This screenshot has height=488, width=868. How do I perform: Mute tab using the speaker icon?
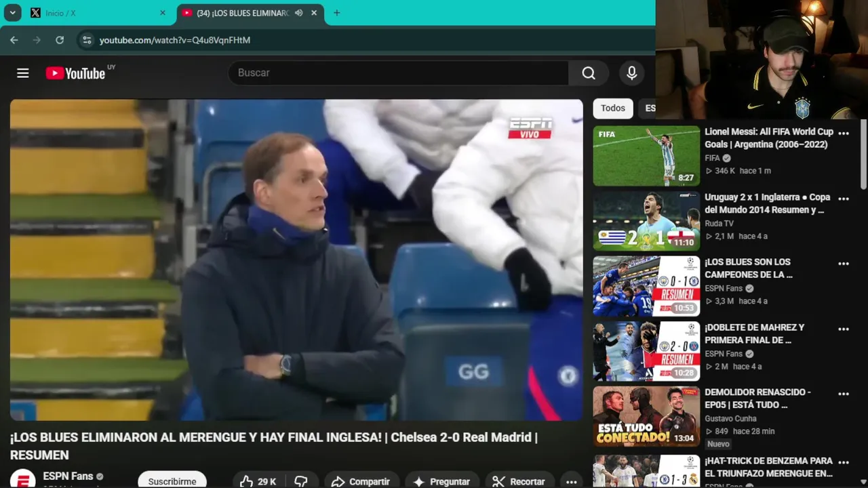[x=298, y=13]
